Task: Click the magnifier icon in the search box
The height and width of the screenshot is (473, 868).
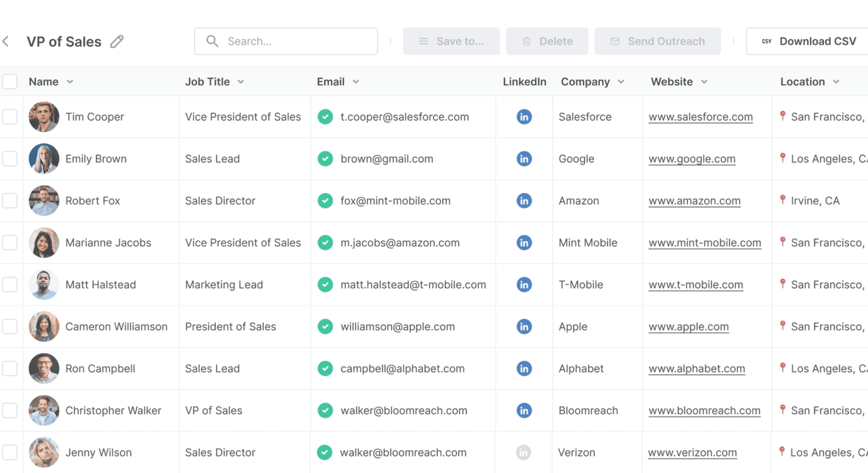Action: [212, 41]
